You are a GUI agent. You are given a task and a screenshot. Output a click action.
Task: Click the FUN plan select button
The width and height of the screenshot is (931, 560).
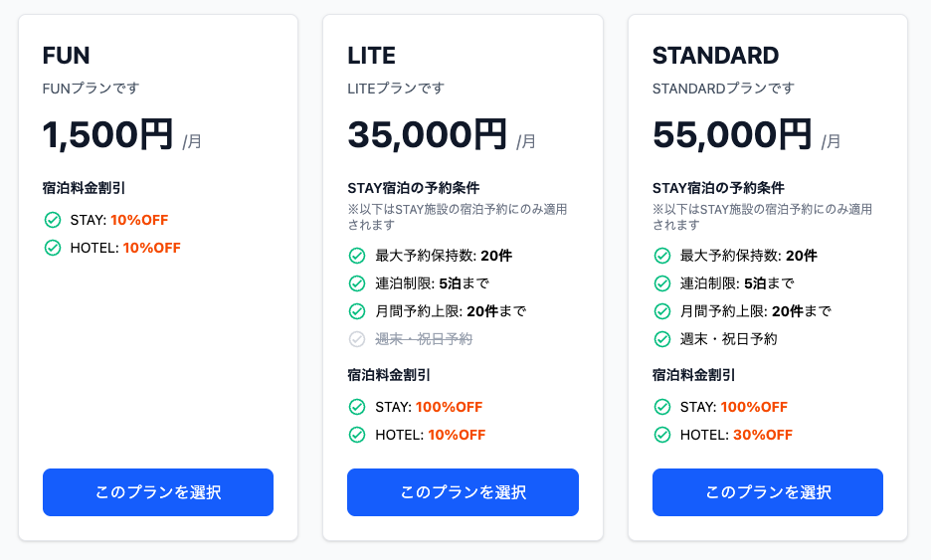click(x=158, y=492)
